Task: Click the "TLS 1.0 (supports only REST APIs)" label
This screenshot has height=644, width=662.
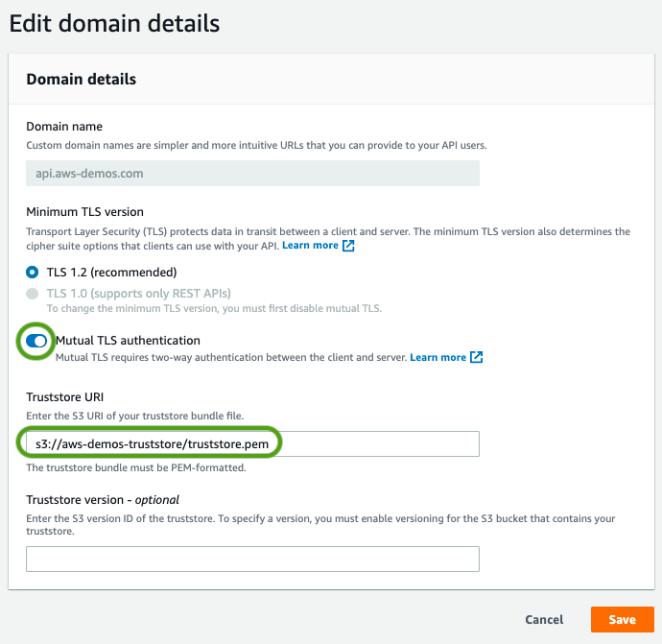Action: (138, 293)
